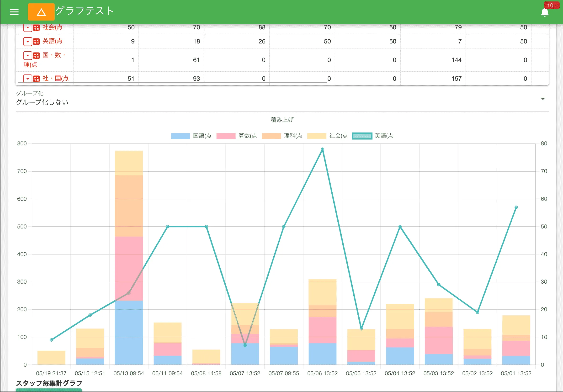Click calculator icon beside 英語(点 row
The height and width of the screenshot is (392, 563).
(36, 42)
